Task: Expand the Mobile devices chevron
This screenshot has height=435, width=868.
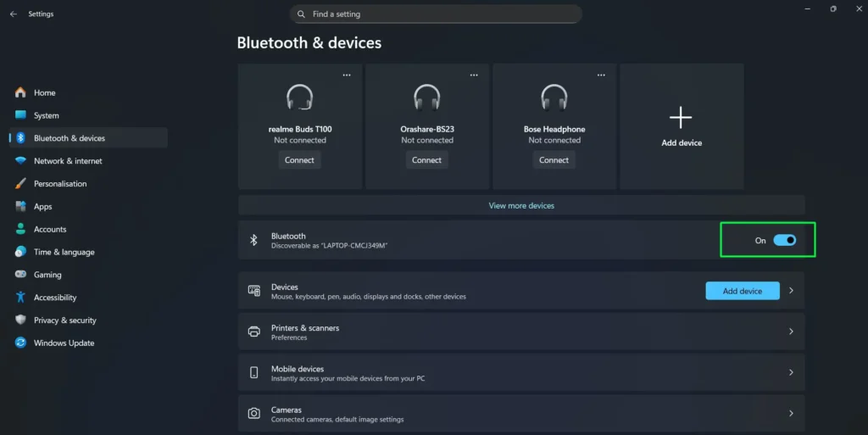Action: pos(791,372)
